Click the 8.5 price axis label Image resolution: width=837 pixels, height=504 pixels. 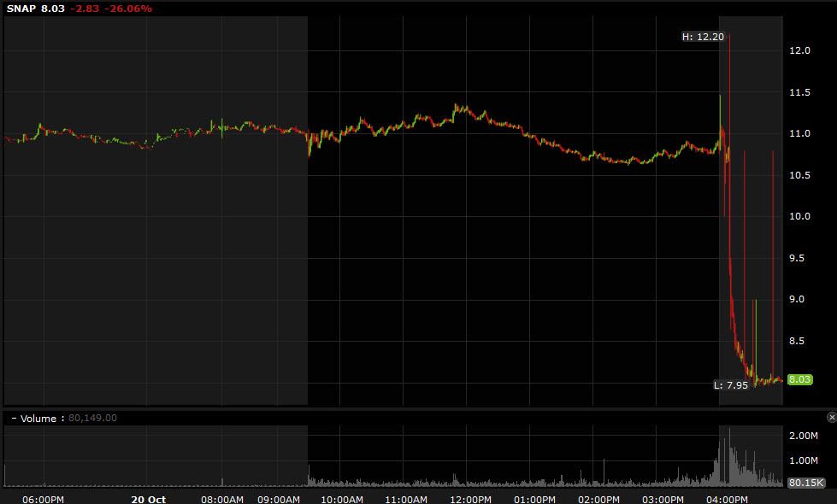pos(797,342)
